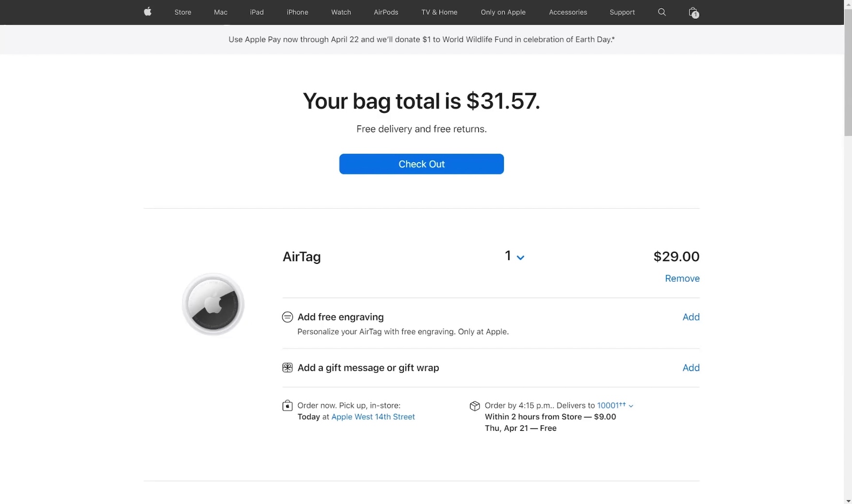
Task: Click the engraving icon beside Add free engraving
Action: pyautogui.click(x=288, y=317)
